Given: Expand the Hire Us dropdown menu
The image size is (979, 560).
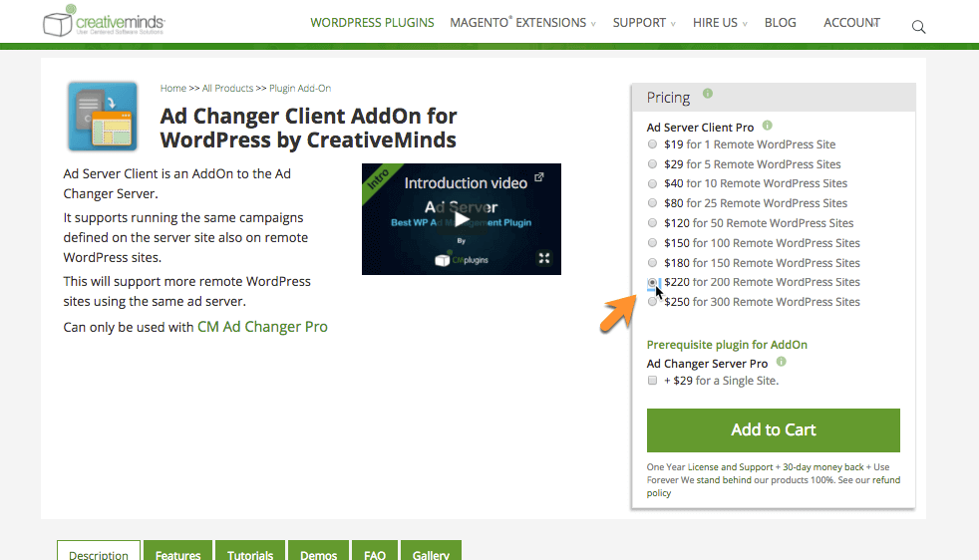Looking at the screenshot, I should coord(720,23).
